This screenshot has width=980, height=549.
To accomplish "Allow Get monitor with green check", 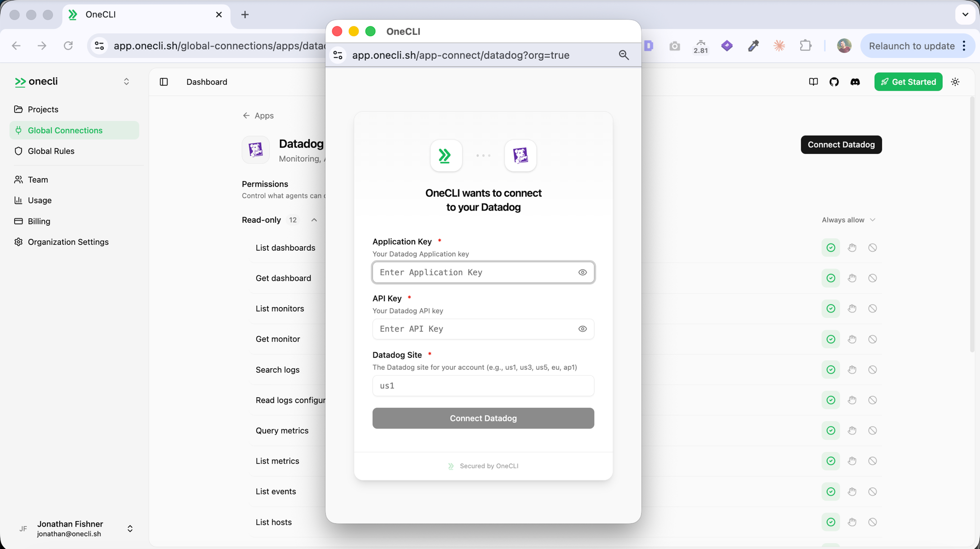I will 831,339.
